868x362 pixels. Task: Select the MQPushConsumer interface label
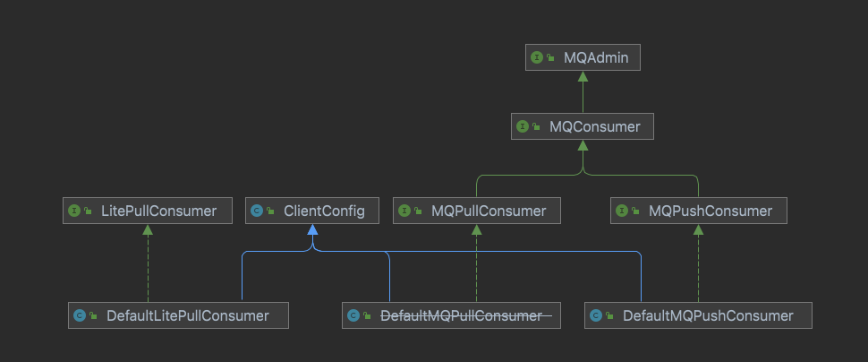pos(711,211)
